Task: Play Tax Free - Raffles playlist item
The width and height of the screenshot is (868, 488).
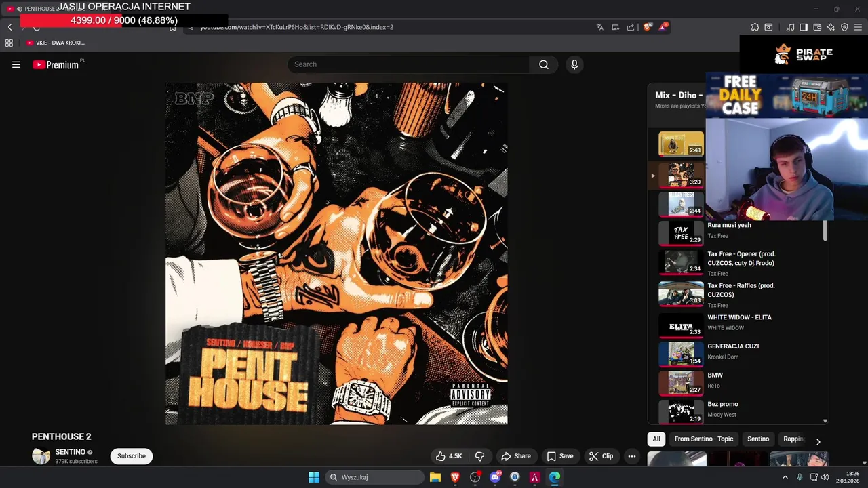Action: tap(739, 293)
